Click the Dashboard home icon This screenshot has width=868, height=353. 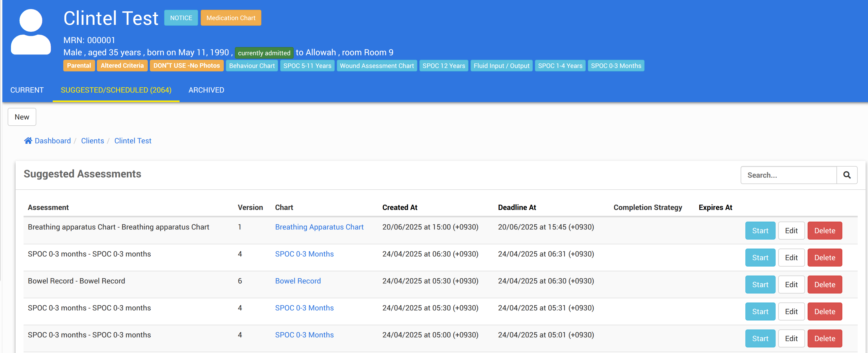pos(28,141)
